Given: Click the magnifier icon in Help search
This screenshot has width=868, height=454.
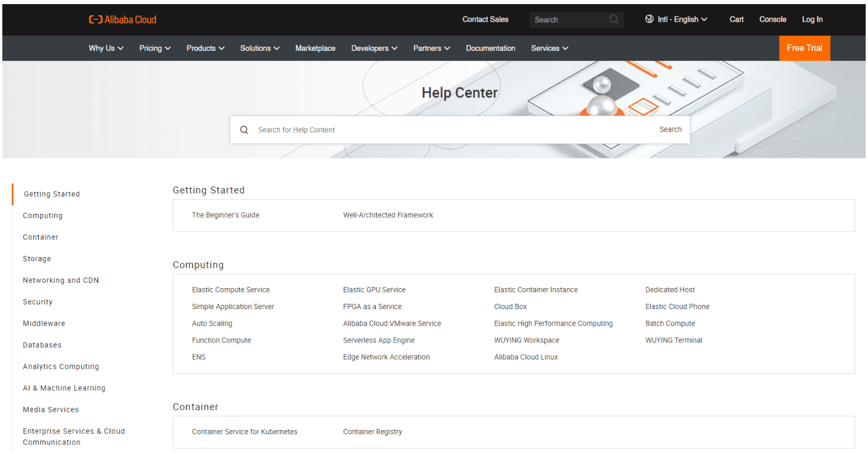Looking at the screenshot, I should (244, 130).
